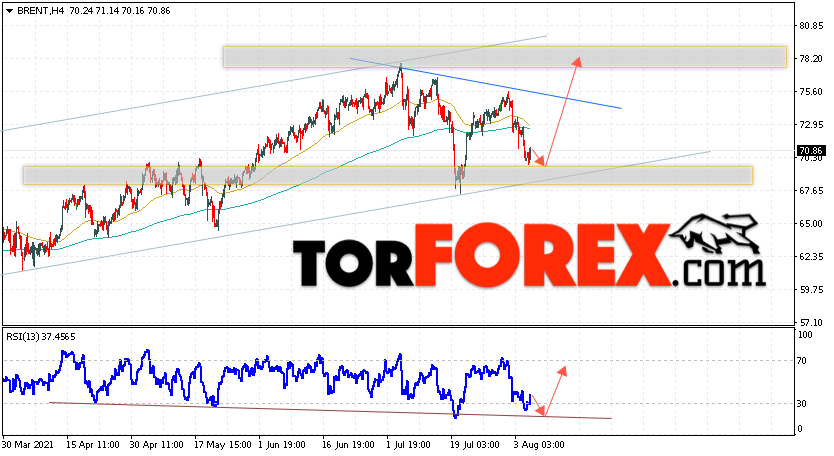
Task: Select the 19 Jul 03:00 date label
Action: [x=475, y=444]
